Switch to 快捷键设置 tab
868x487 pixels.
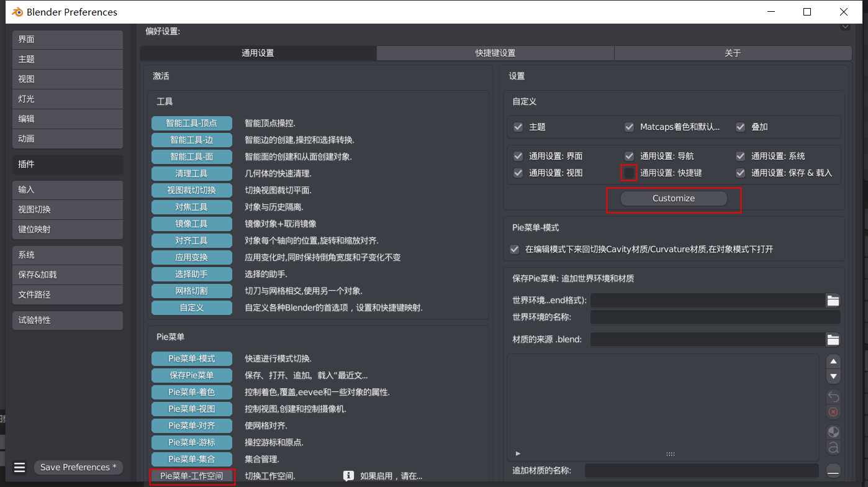tap(495, 53)
